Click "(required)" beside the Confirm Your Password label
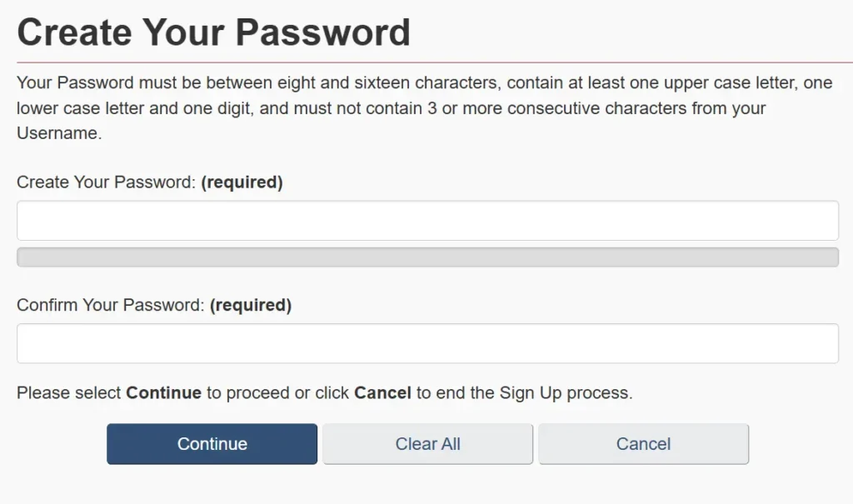This screenshot has height=504, width=853. tap(250, 306)
